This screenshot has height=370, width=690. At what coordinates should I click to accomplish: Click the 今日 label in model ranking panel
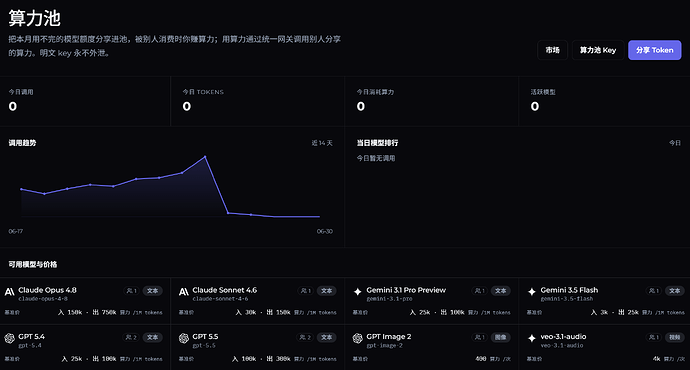click(675, 143)
